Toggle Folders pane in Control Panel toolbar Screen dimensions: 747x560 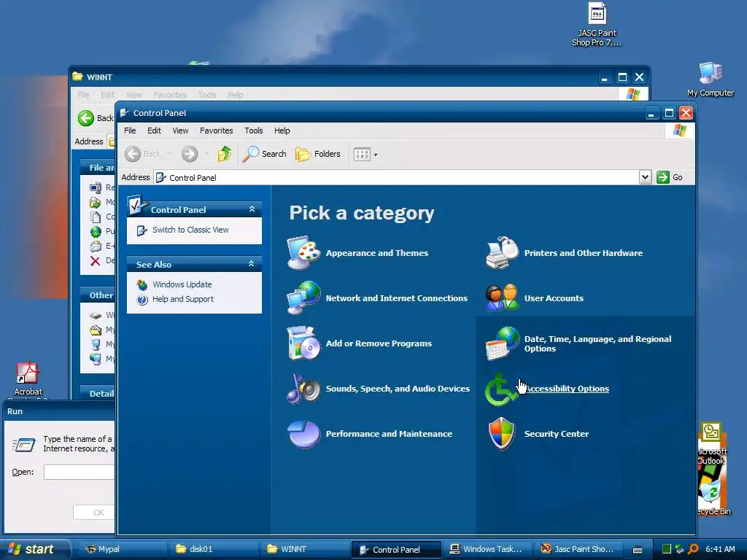click(318, 154)
